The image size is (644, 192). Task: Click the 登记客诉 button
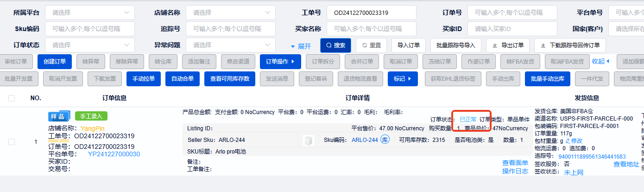316,79
